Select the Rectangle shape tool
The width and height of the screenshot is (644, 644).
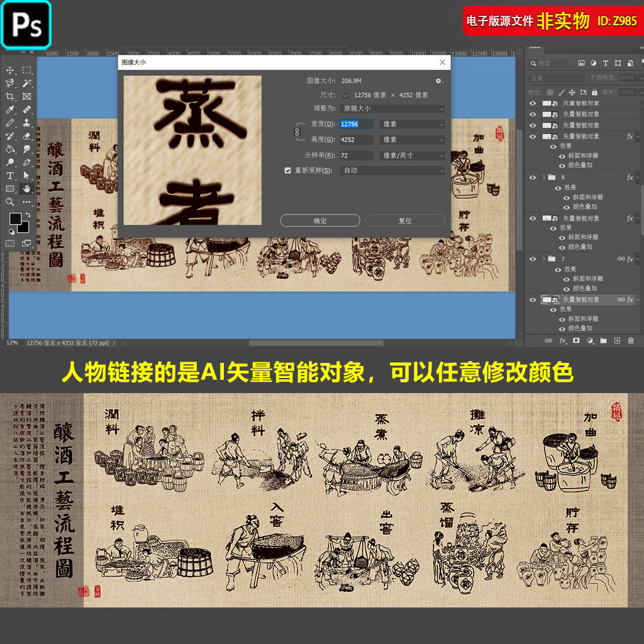[x=10, y=189]
